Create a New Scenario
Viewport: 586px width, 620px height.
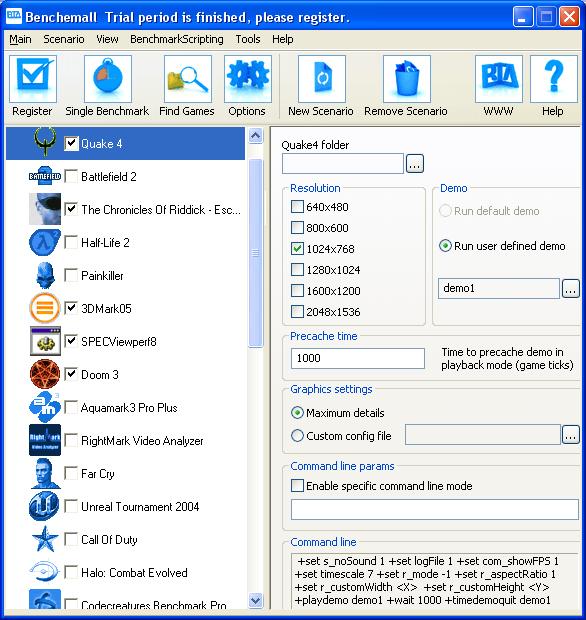pos(321,79)
